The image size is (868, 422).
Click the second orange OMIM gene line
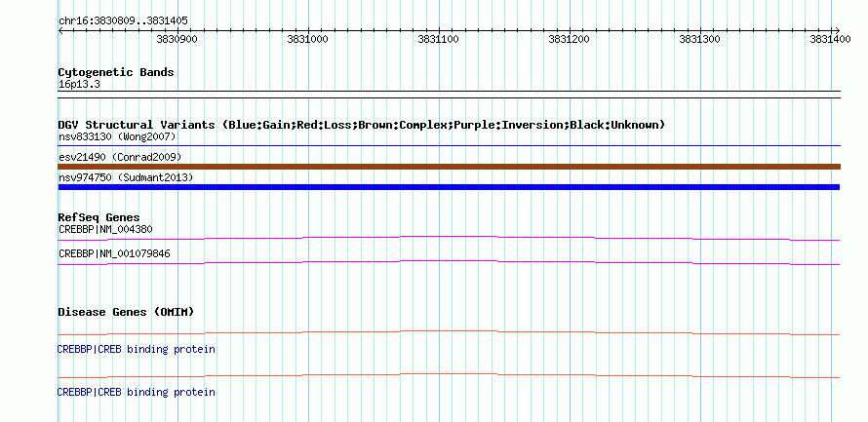click(x=449, y=376)
